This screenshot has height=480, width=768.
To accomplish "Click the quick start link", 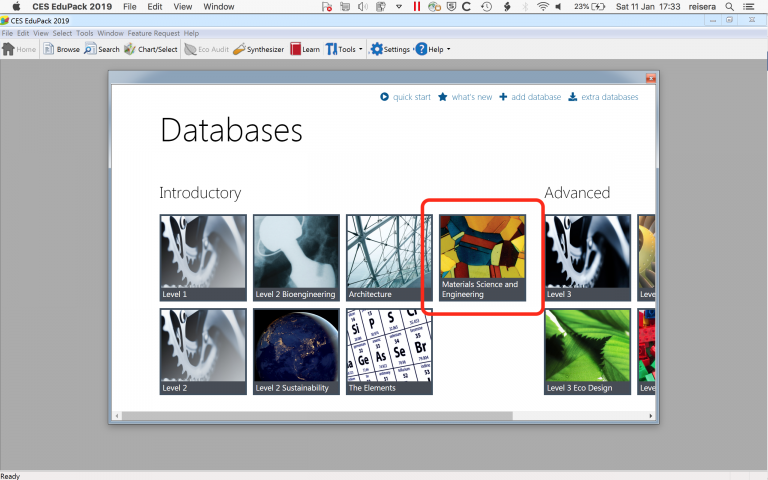I will [406, 97].
